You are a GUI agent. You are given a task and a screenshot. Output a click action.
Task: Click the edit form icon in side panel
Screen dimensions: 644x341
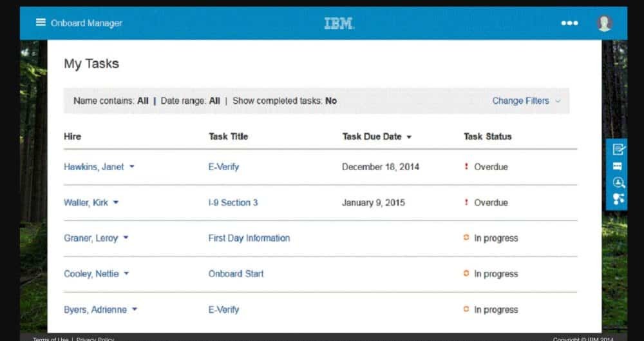tap(618, 150)
